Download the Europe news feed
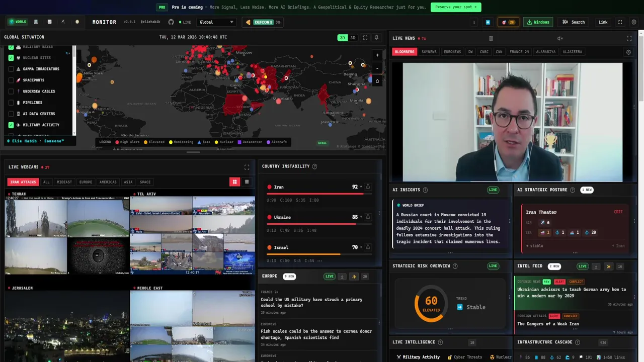Viewport: 644px width, 362px height. [342, 277]
